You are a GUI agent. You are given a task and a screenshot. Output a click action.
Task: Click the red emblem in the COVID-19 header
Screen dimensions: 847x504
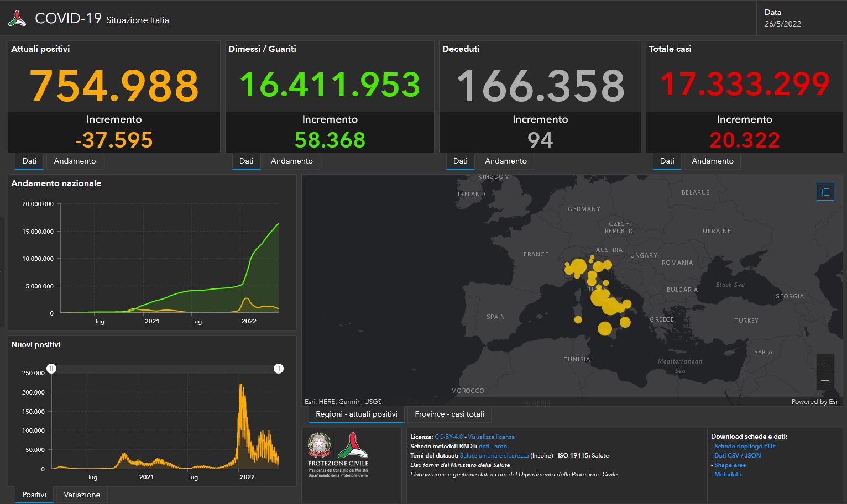coord(17,17)
